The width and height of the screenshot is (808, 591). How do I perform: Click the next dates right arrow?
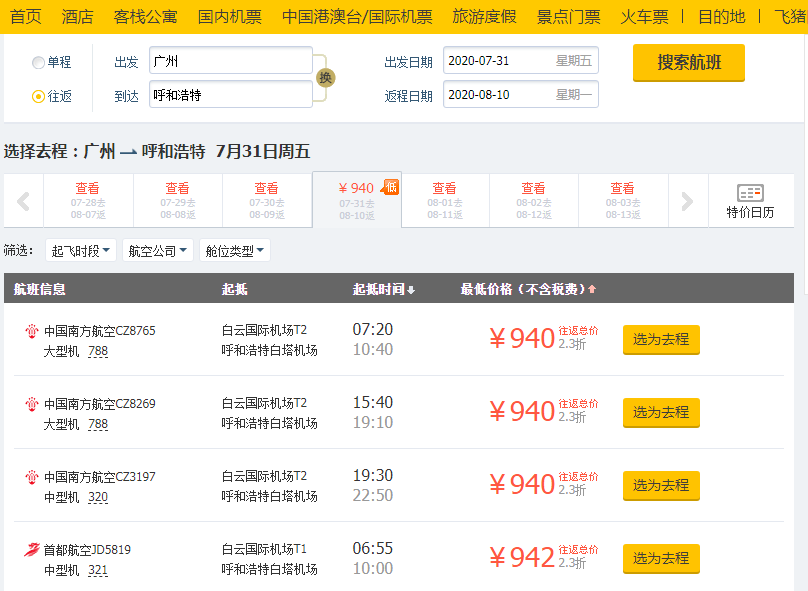pos(687,201)
